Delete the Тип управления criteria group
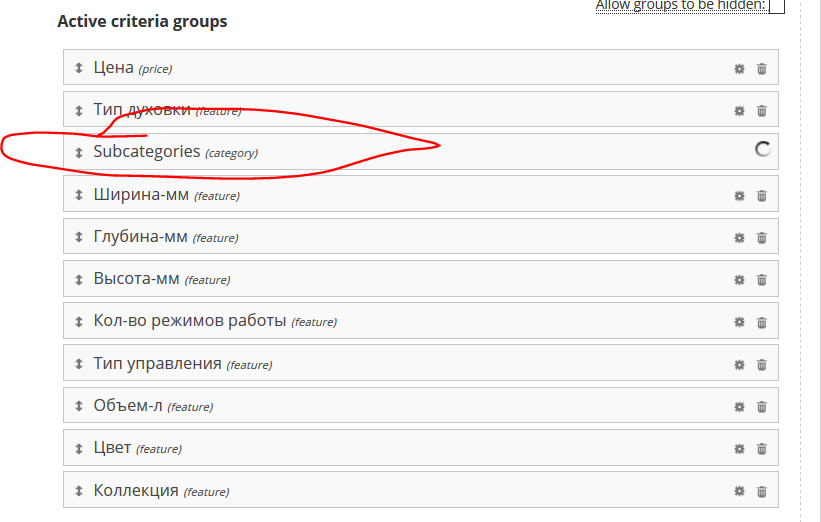Viewport: 821px width, 522px height. (x=762, y=364)
